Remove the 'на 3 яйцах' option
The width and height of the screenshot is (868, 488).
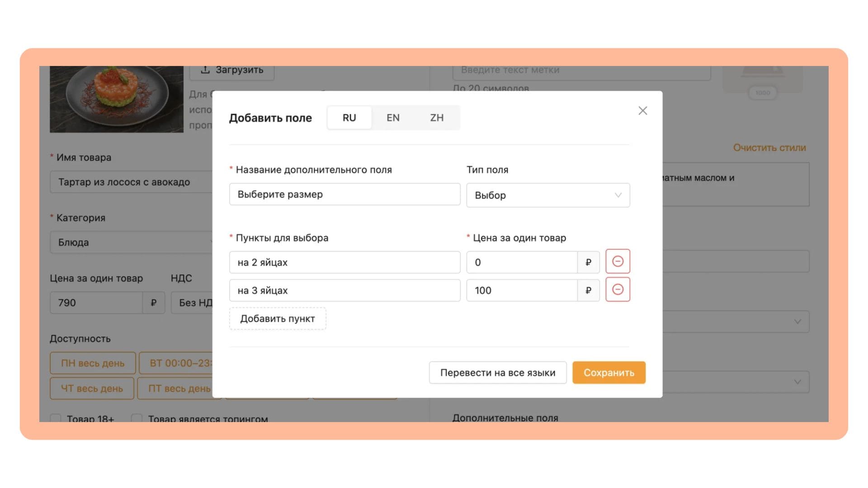[x=618, y=290]
